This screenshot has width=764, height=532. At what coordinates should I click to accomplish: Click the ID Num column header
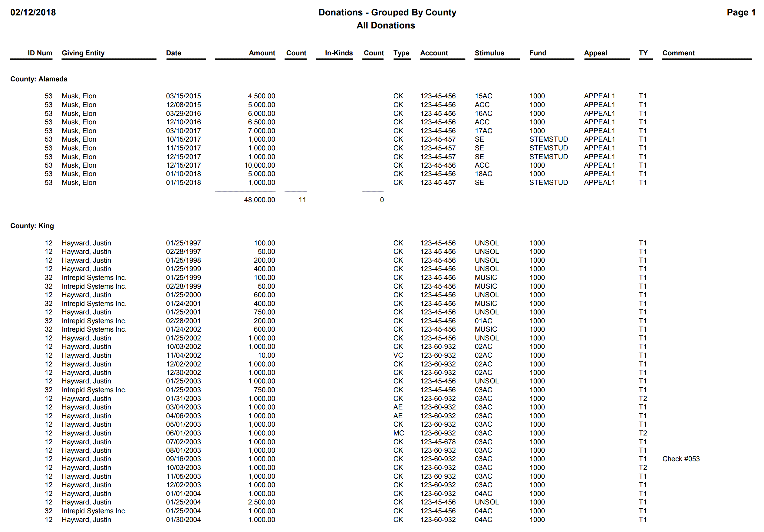40,53
